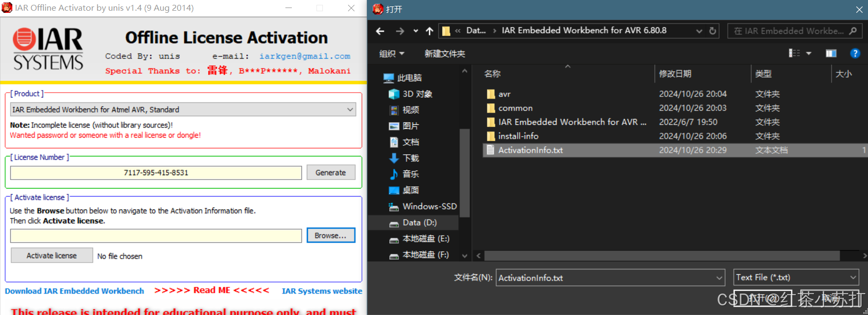The width and height of the screenshot is (868, 315).
Task: Click the Activate license button
Action: click(x=51, y=256)
